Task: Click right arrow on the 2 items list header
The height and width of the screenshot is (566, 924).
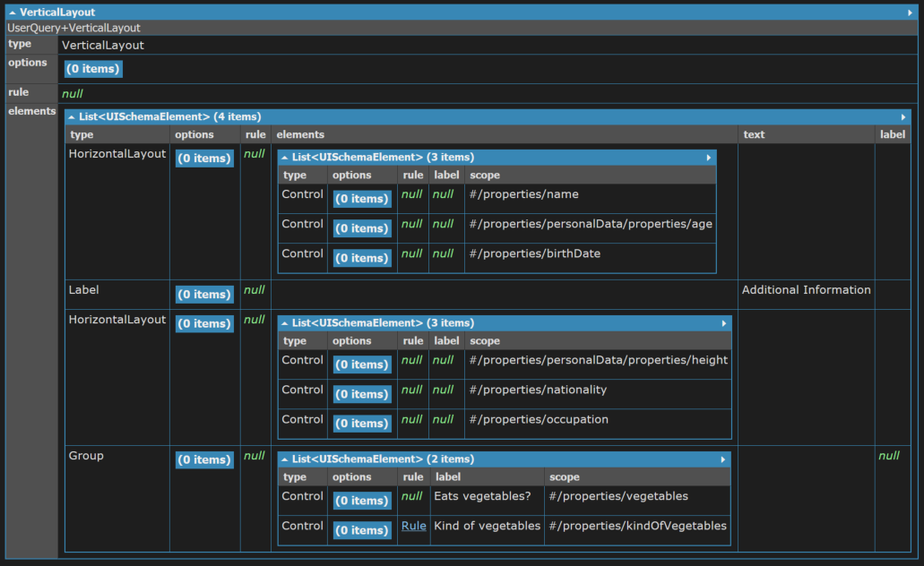Action: [x=722, y=459]
